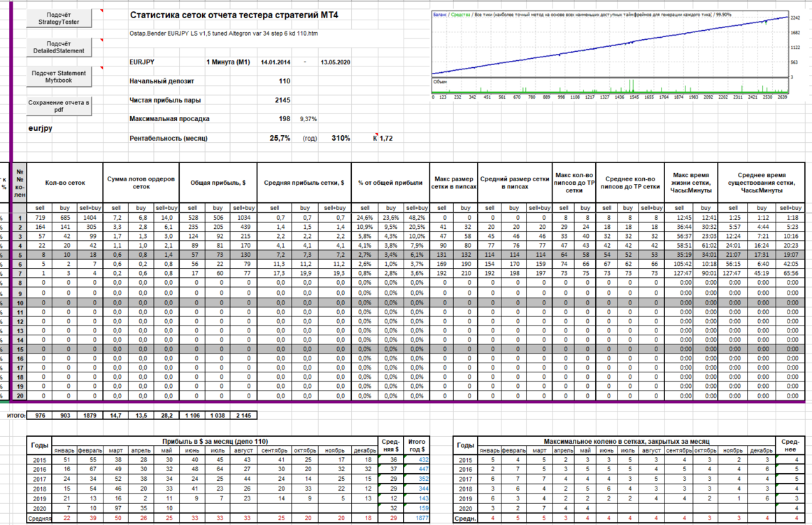Select the 'Макс кол-во пипсов до ТР сетки' header
The image size is (812, 525).
click(574, 183)
